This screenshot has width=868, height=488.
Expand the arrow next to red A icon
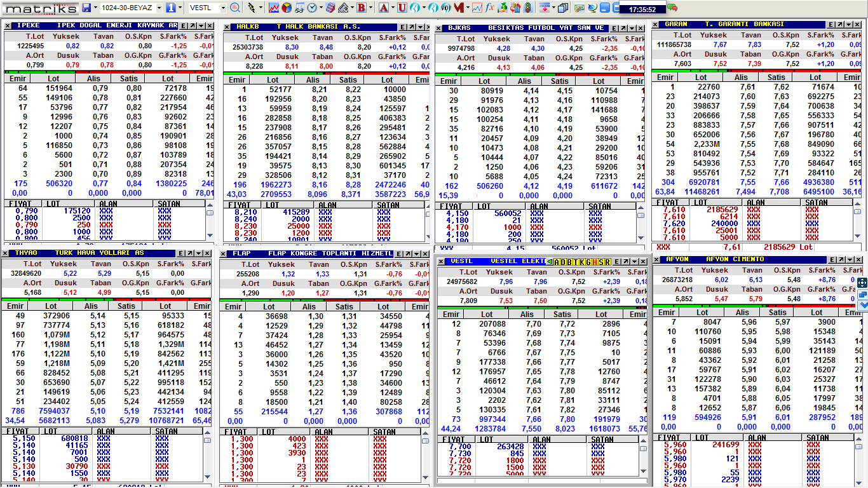(392, 8)
